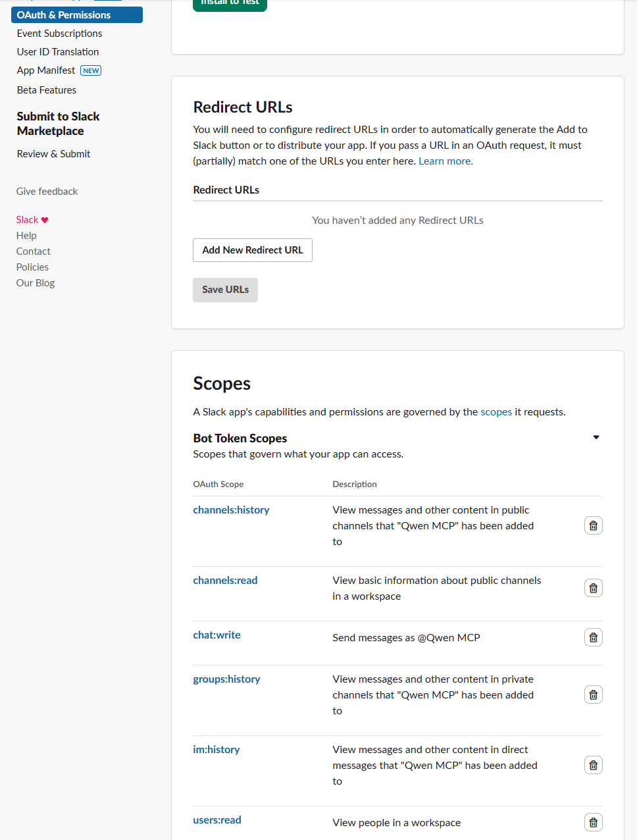Open the App Manifest page
Viewport: 637px width, 840px height.
46,70
